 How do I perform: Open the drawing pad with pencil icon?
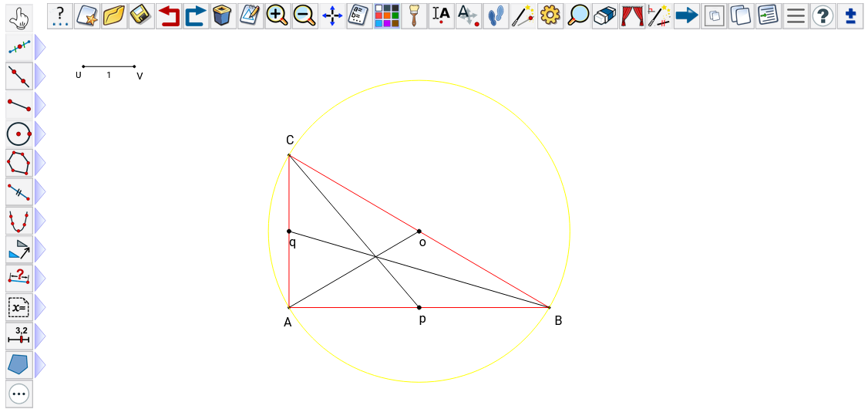251,16
